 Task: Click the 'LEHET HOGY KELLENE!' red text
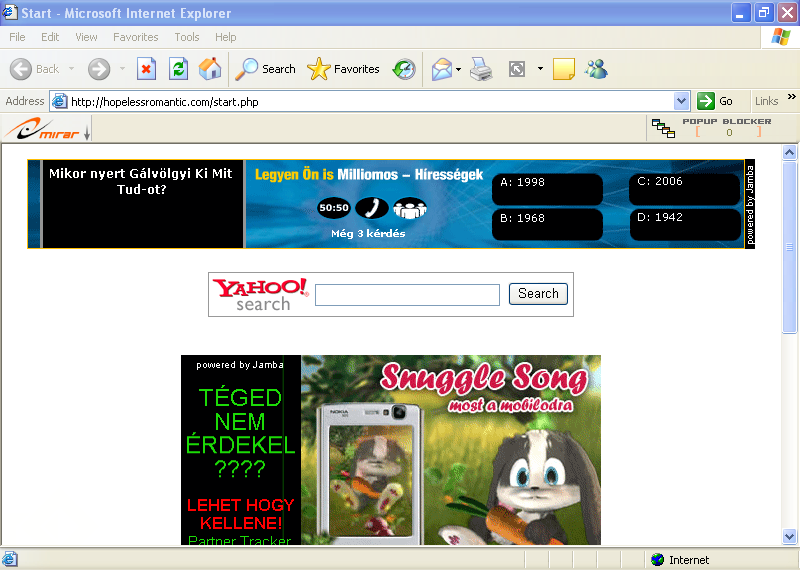[x=240, y=514]
